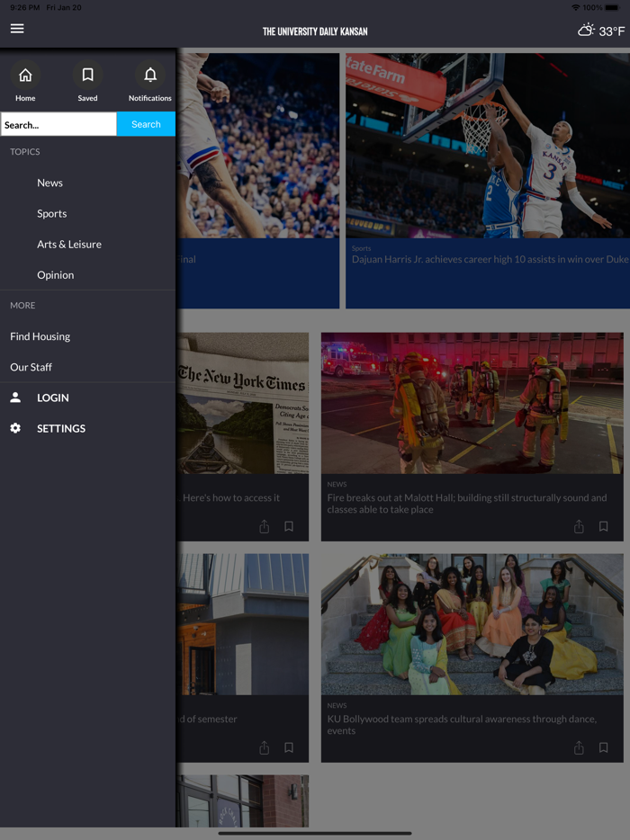The height and width of the screenshot is (840, 630).
Task: Bookmark the end of semester article
Action: coord(289,747)
